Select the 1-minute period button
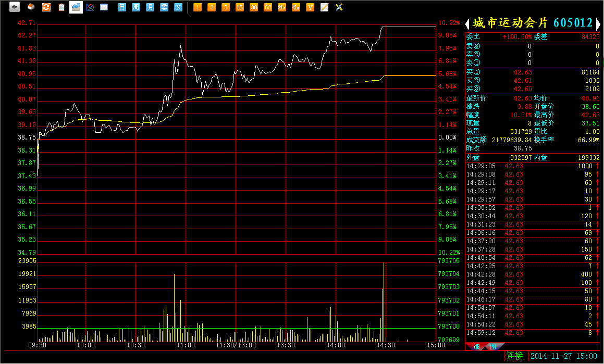Image resolution: width=604 pixels, height=364 pixels. tap(197, 7)
